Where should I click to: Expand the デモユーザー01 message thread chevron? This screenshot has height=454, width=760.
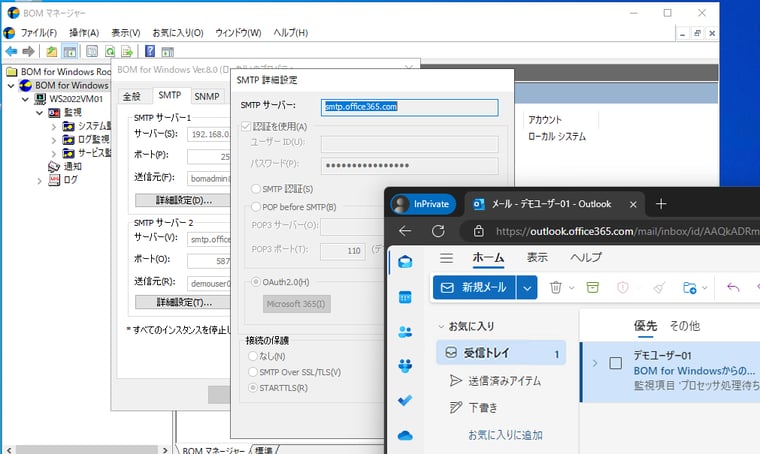pyautogui.click(x=595, y=363)
